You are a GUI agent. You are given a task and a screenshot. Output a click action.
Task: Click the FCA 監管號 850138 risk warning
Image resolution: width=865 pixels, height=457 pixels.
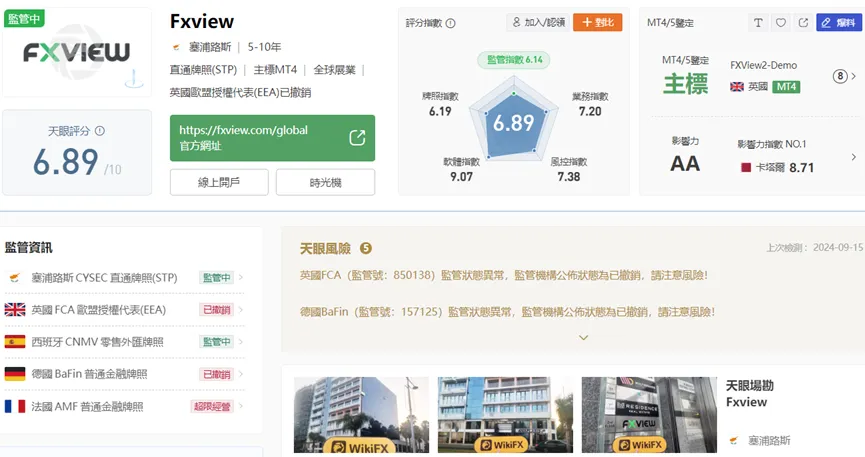click(504, 275)
